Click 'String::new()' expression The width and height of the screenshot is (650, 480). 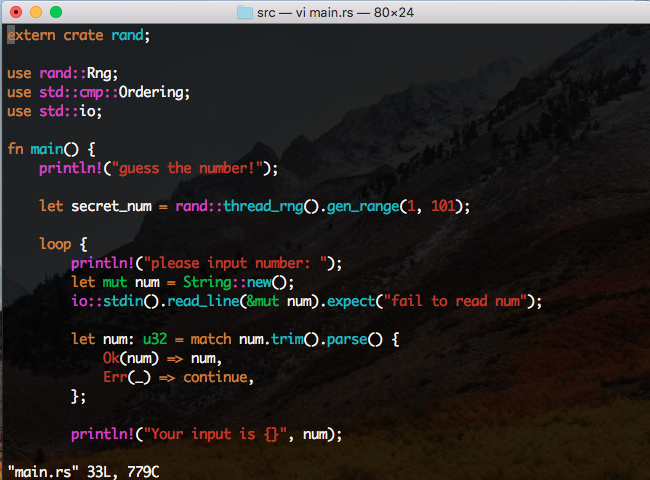coord(235,282)
